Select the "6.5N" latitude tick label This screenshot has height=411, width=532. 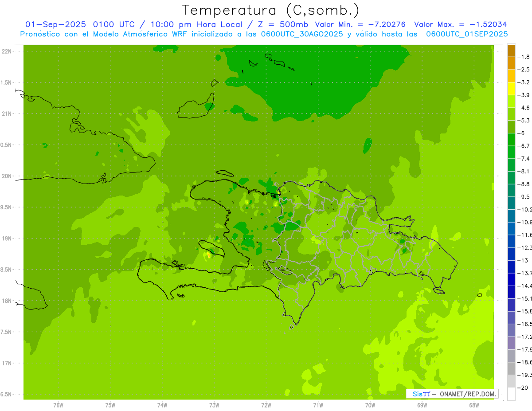pyautogui.click(x=7, y=395)
